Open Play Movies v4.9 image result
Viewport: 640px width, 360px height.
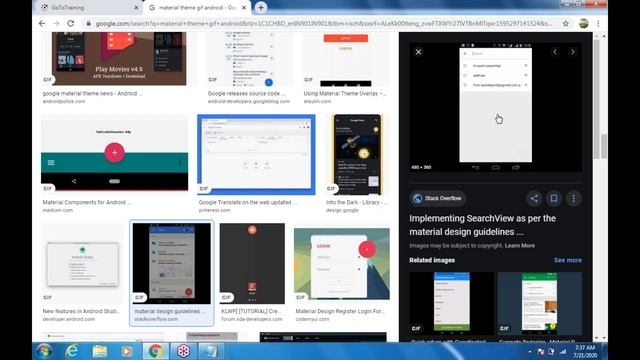point(119,58)
